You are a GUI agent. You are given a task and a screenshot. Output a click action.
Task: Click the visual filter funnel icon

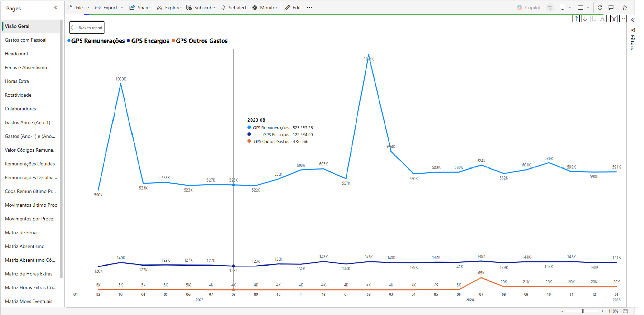[x=614, y=19]
